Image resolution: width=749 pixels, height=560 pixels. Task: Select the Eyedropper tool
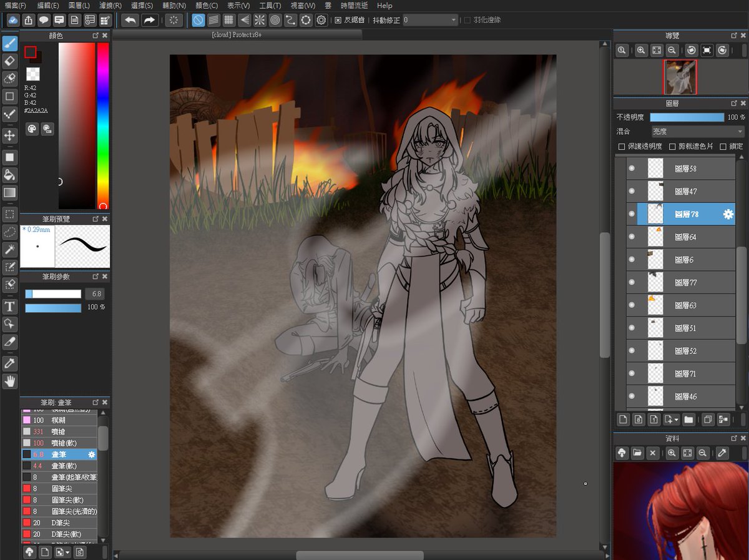9,363
